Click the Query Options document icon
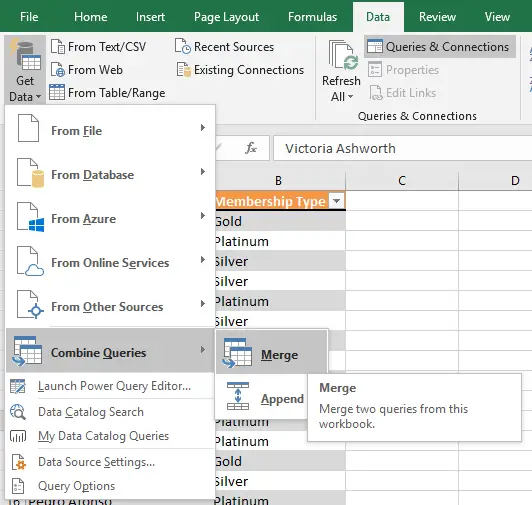Screen dimensions: 532x505 18,486
